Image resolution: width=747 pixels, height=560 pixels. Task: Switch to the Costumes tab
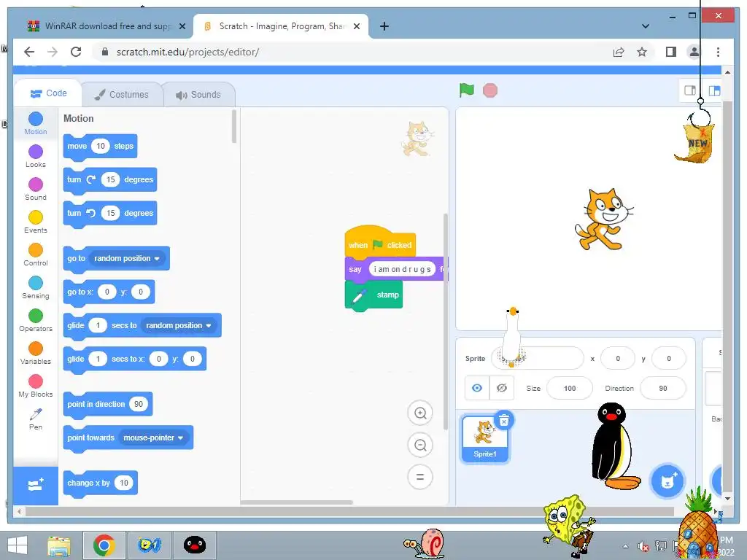coord(122,94)
